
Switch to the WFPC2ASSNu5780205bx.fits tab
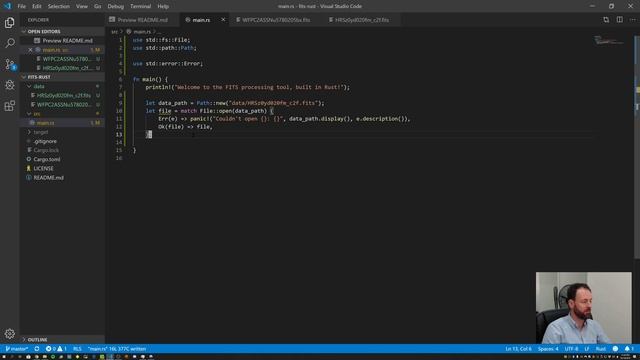tap(276, 20)
